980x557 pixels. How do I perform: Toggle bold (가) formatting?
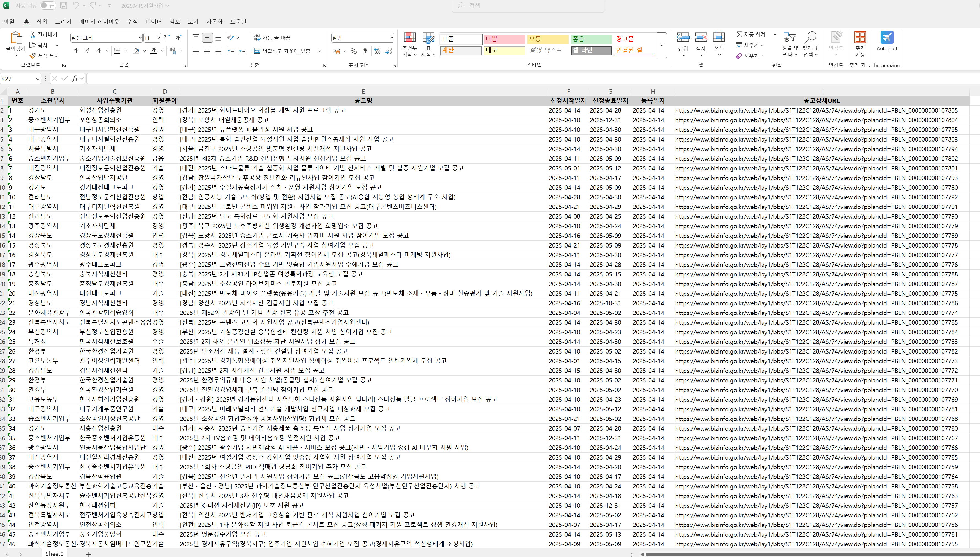click(75, 51)
